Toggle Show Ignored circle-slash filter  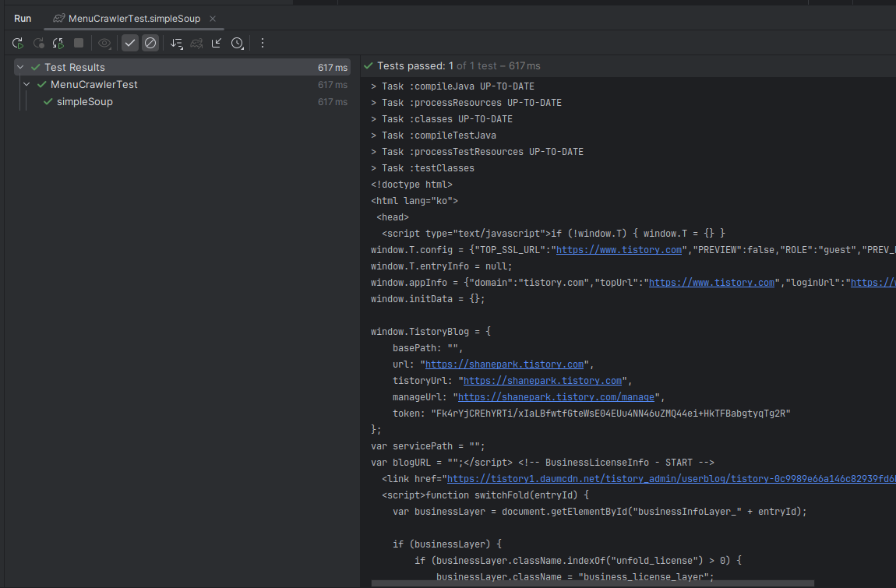pyautogui.click(x=150, y=43)
